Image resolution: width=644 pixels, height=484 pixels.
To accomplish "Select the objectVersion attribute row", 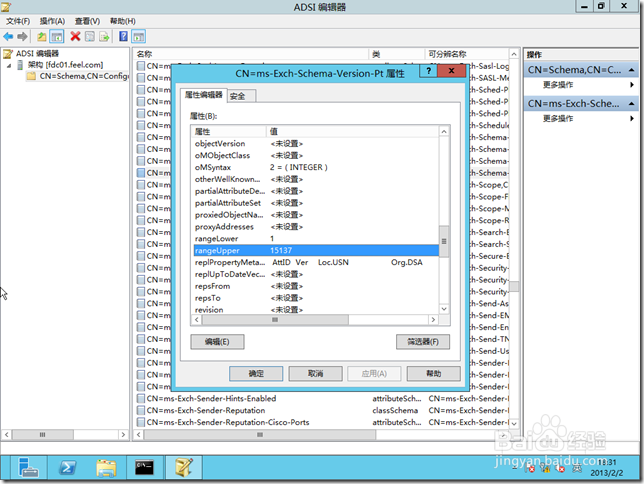I will point(316,143).
